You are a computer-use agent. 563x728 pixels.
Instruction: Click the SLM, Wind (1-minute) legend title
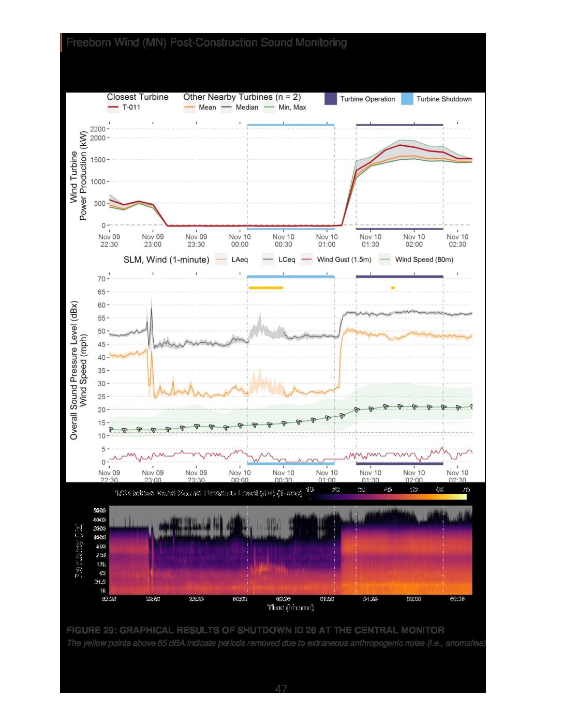click(166, 260)
